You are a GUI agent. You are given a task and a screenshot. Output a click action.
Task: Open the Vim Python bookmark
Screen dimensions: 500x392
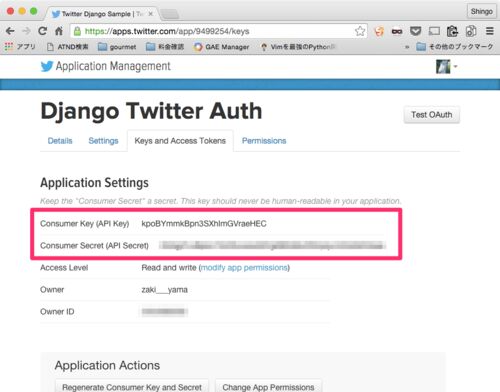tap(299, 47)
